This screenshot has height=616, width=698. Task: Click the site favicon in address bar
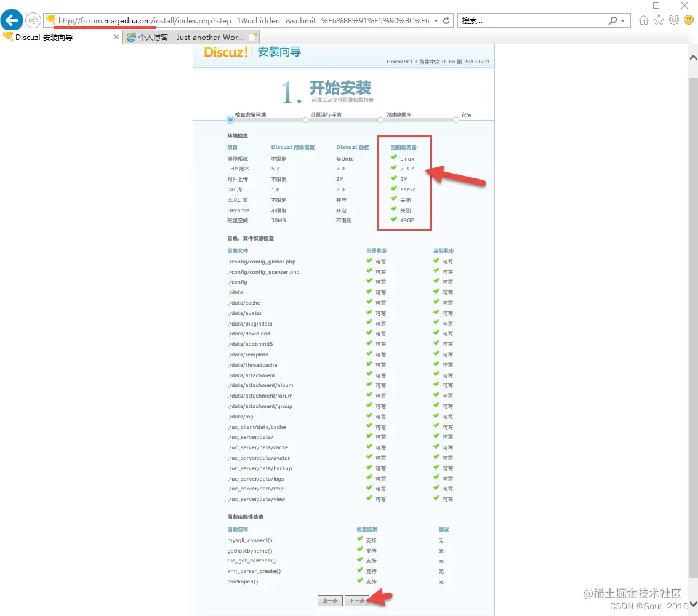tap(50, 20)
